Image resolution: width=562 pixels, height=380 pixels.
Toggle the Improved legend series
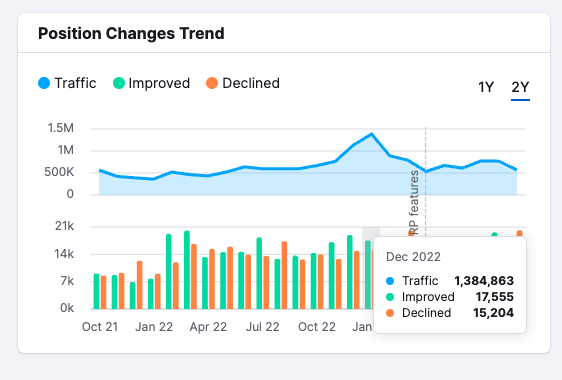[x=151, y=83]
